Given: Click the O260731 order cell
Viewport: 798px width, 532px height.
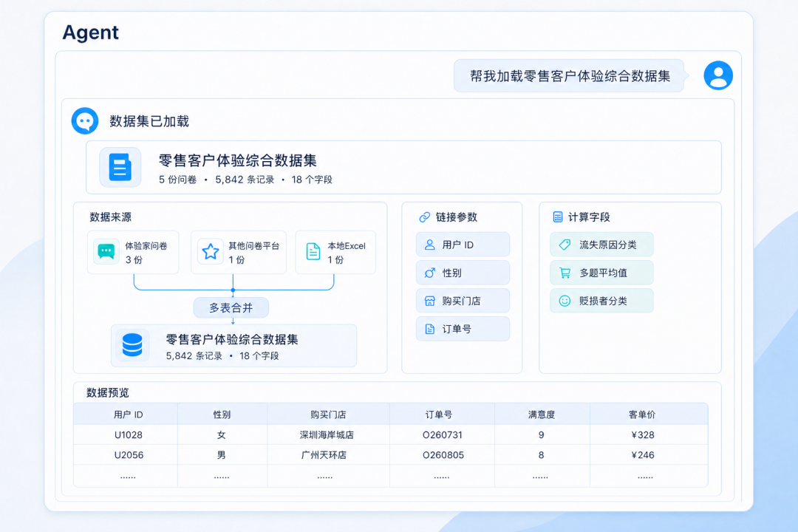Looking at the screenshot, I should tap(443, 434).
